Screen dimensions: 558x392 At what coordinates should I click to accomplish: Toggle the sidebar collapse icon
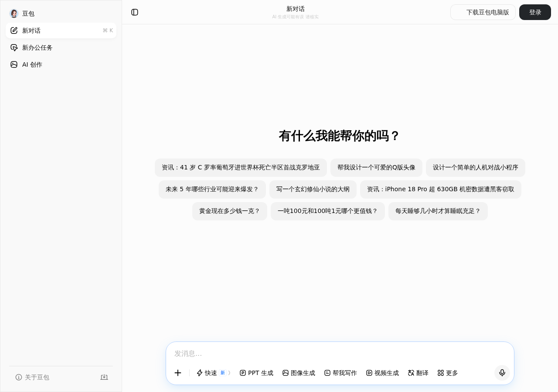click(135, 12)
